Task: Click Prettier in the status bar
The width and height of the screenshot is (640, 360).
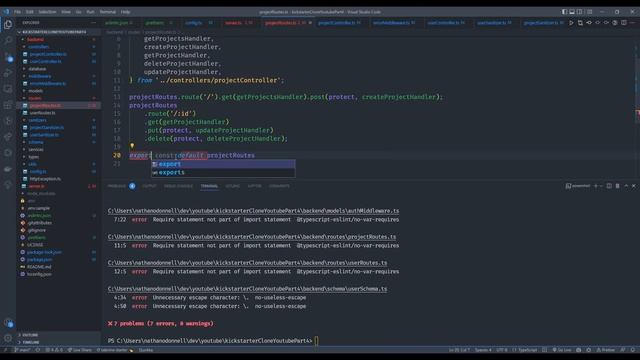Action: click(605, 350)
